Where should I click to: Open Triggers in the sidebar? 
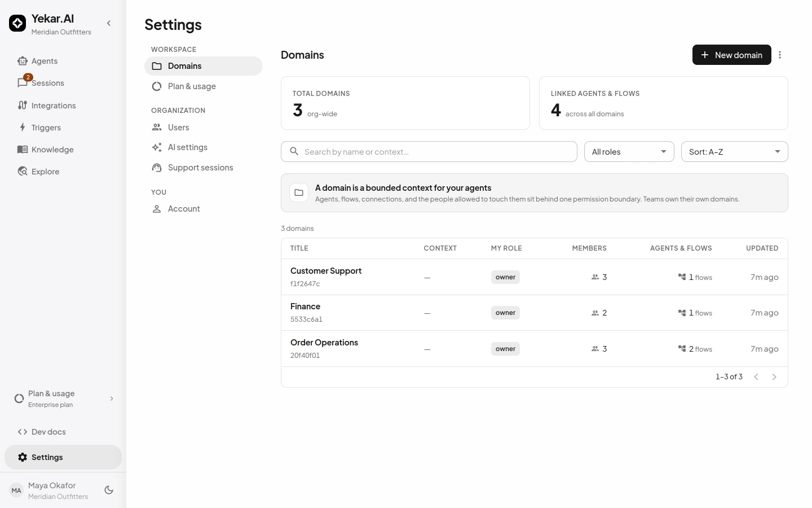(x=63, y=128)
